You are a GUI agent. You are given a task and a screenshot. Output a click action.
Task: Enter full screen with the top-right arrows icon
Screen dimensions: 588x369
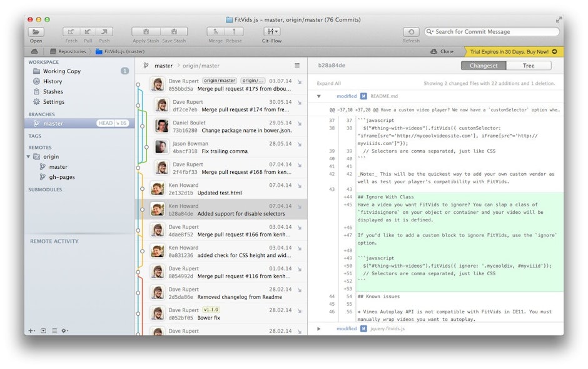pos(559,19)
